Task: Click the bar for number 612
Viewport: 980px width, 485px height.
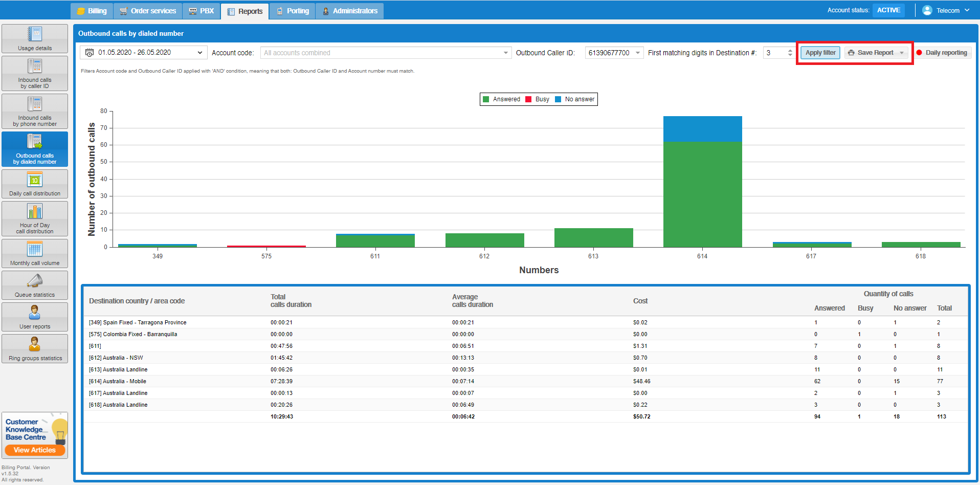Action: 484,240
